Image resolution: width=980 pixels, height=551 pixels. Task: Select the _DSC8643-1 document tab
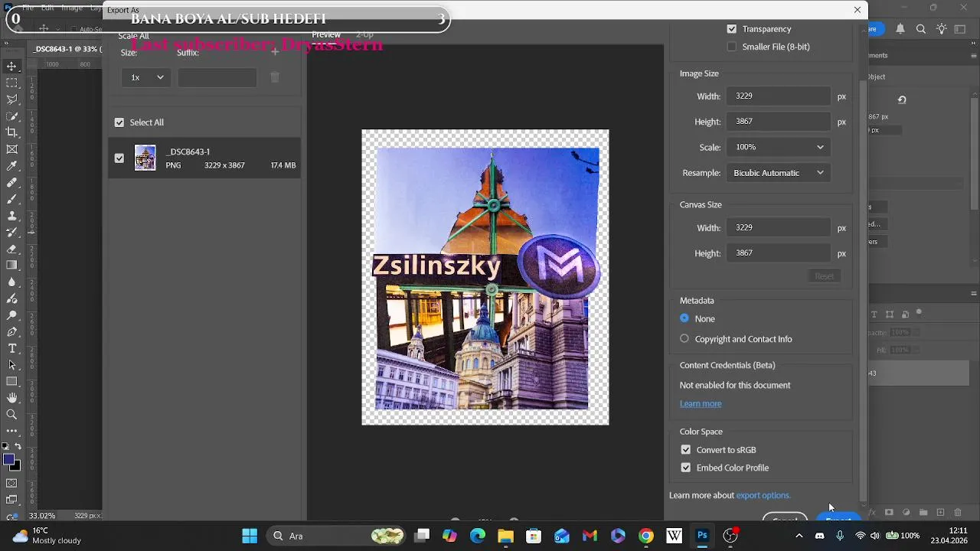coord(66,49)
